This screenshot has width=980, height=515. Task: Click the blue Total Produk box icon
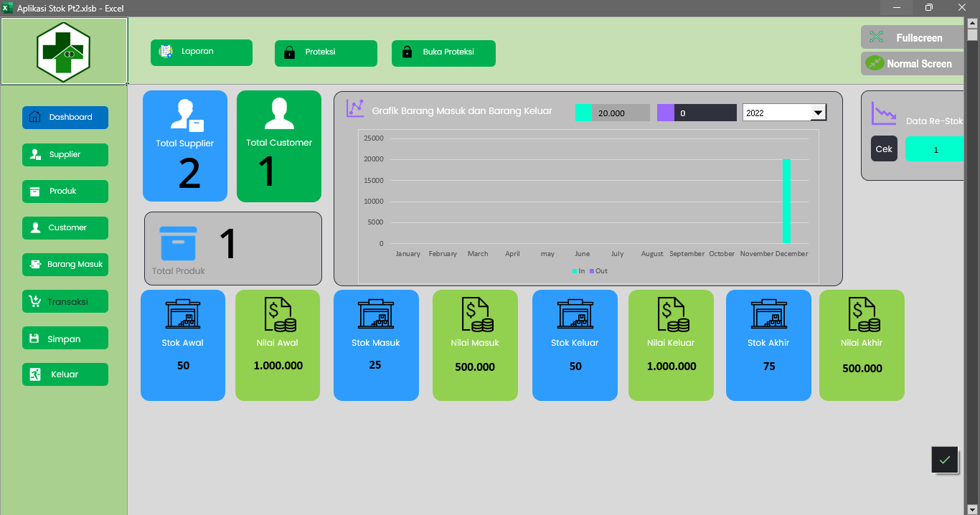(x=178, y=244)
